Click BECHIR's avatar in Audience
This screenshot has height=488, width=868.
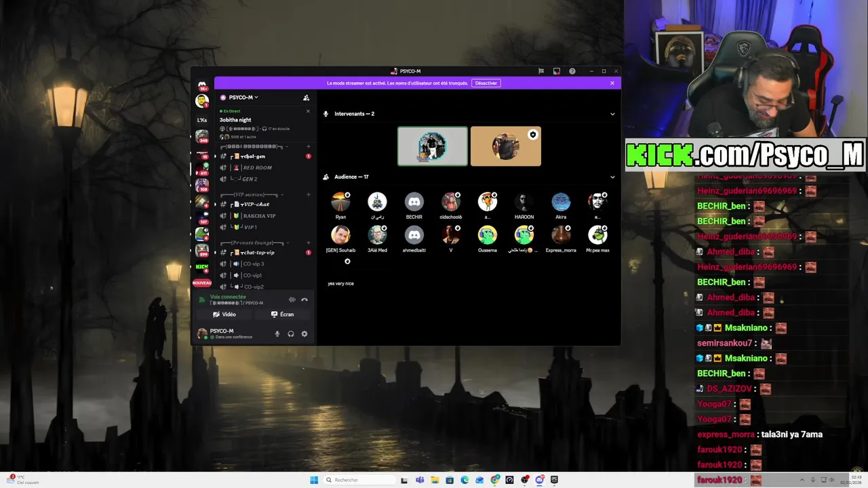(414, 202)
